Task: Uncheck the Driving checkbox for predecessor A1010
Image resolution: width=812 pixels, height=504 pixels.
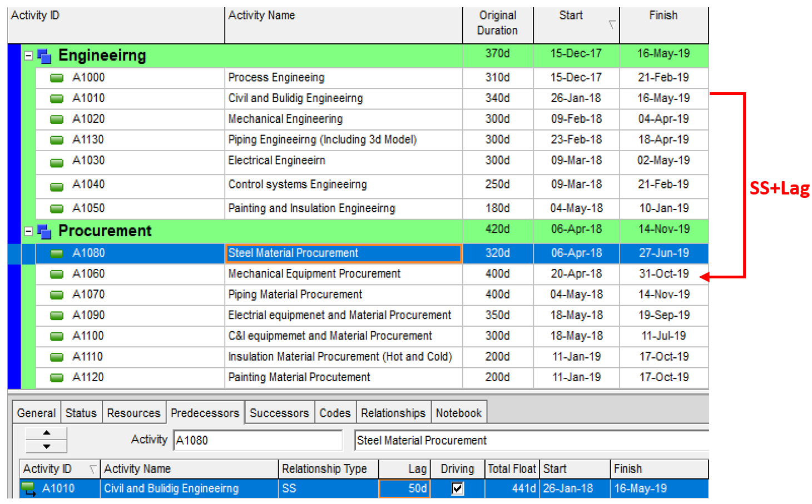Action: (x=457, y=488)
